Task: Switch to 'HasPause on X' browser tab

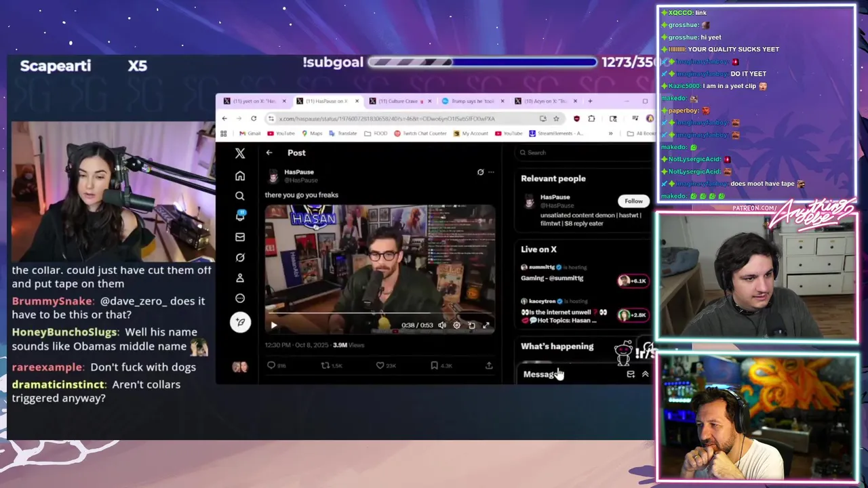Action: 327,101
